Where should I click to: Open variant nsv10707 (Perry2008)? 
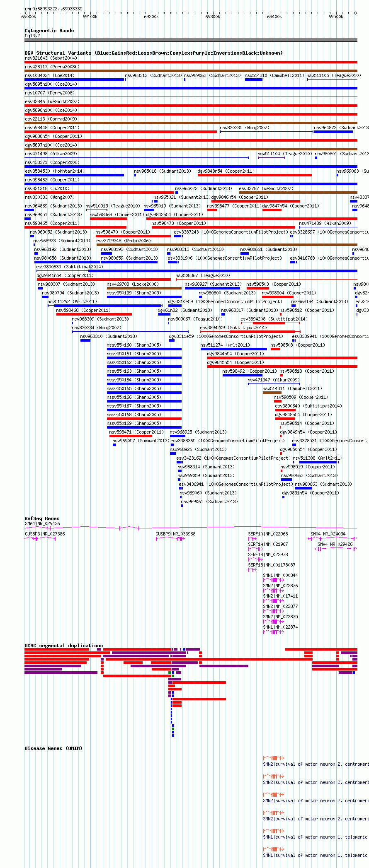50,93
